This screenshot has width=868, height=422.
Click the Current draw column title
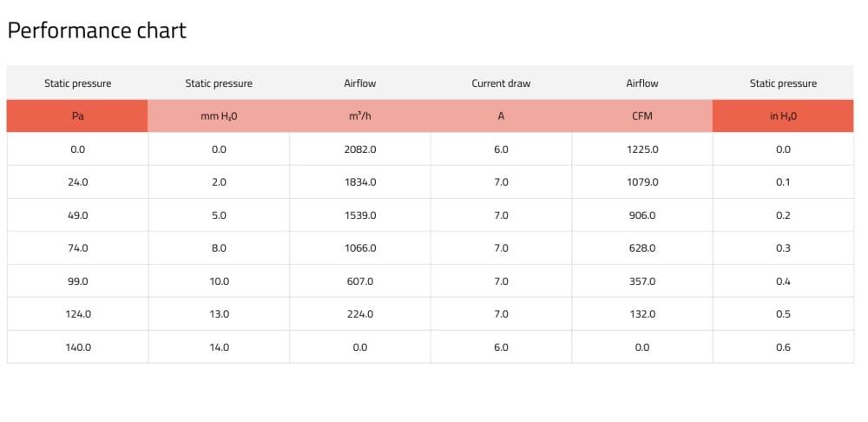(x=501, y=83)
